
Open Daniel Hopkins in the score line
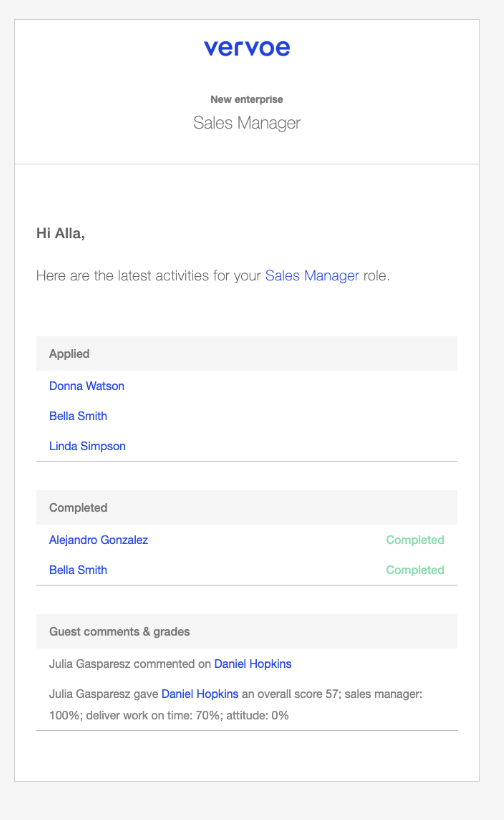pyautogui.click(x=200, y=694)
